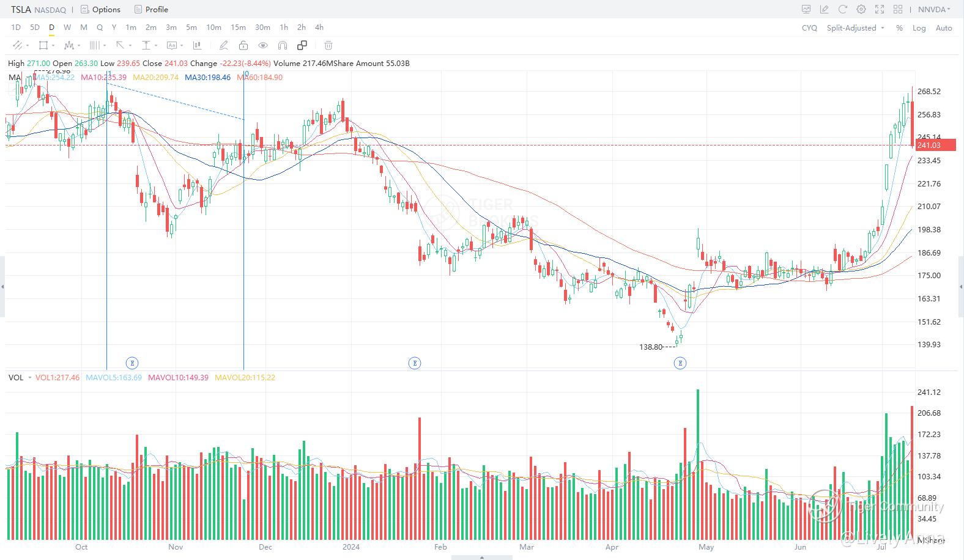This screenshot has width=964, height=560.
Task: Select the text annotation tool
Action: pos(171,45)
